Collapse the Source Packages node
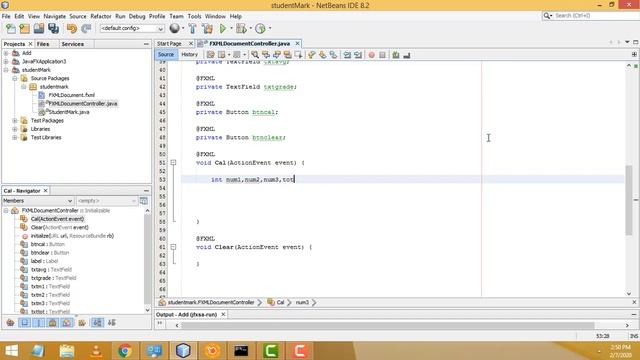Screen dimensions: 640x360 (x=15, y=78)
